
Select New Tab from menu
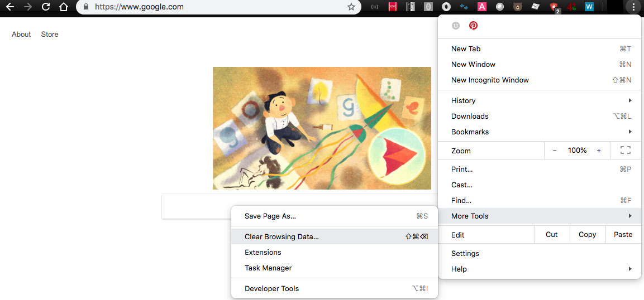pos(540,49)
